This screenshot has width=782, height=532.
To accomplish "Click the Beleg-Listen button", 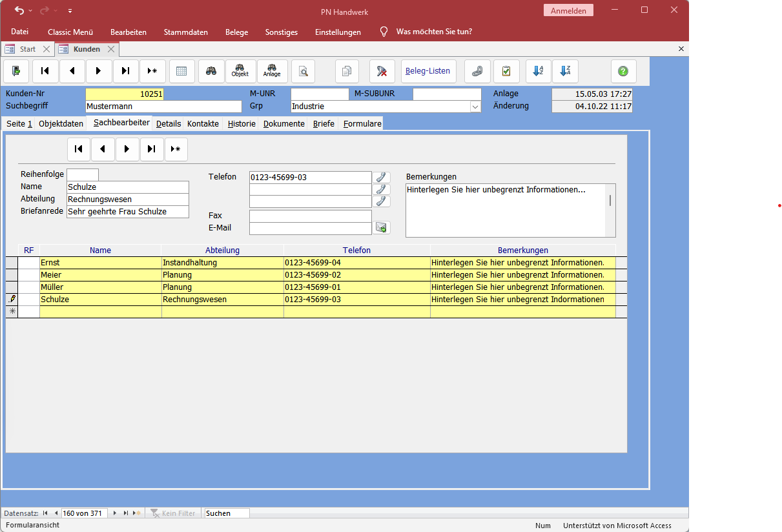I will click(x=427, y=71).
